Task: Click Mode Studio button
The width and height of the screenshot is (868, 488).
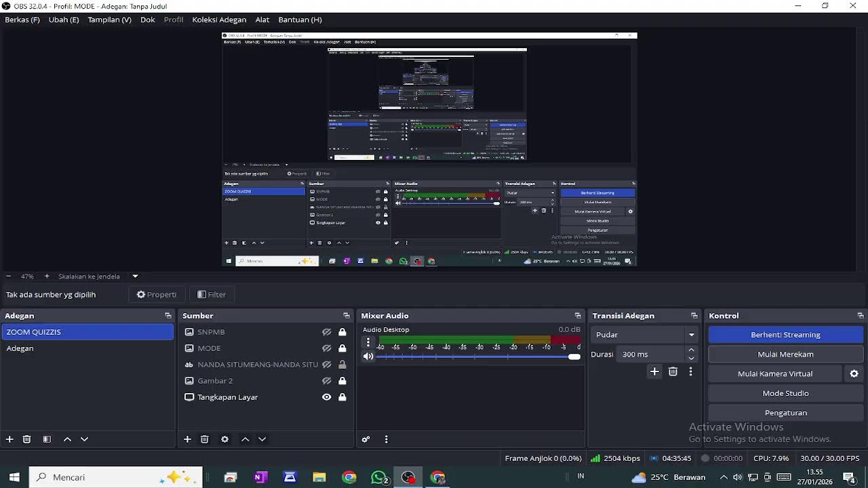Action: (x=785, y=393)
